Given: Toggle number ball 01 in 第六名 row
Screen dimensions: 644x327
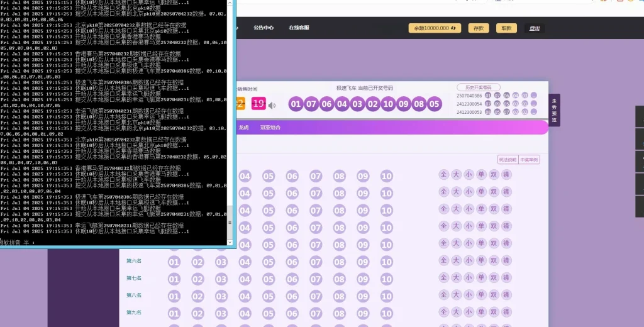Looking at the screenshot, I should (x=174, y=262).
